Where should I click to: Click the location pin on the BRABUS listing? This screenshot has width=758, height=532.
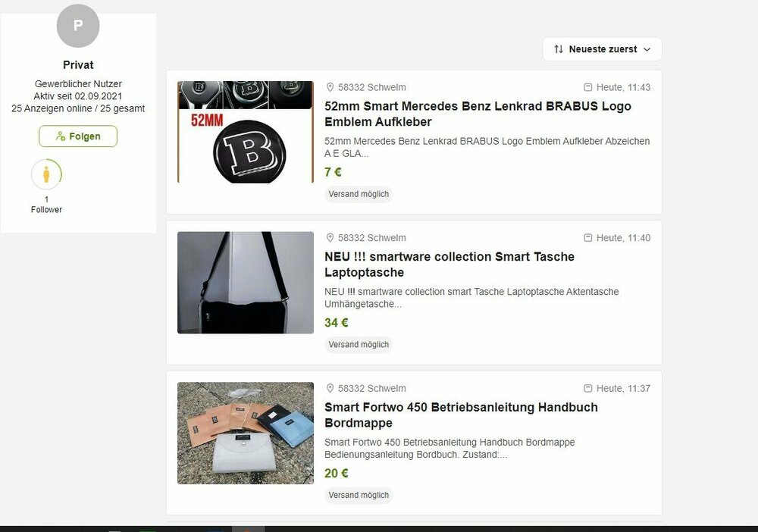tap(330, 87)
